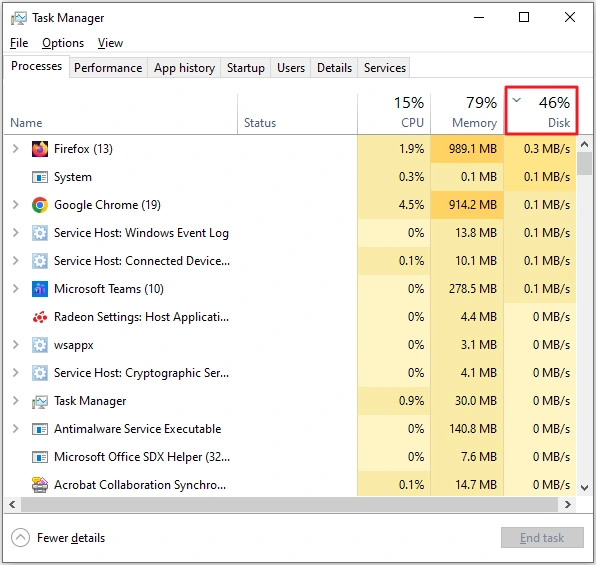The width and height of the screenshot is (596, 565).
Task: Expand the Google Chrome (19) group
Action: (15, 205)
